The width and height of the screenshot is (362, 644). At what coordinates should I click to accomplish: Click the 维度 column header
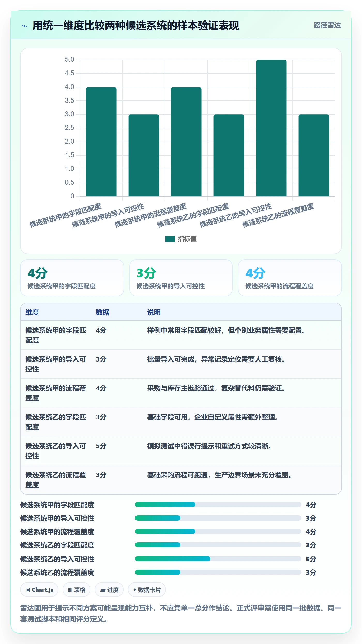point(32,312)
